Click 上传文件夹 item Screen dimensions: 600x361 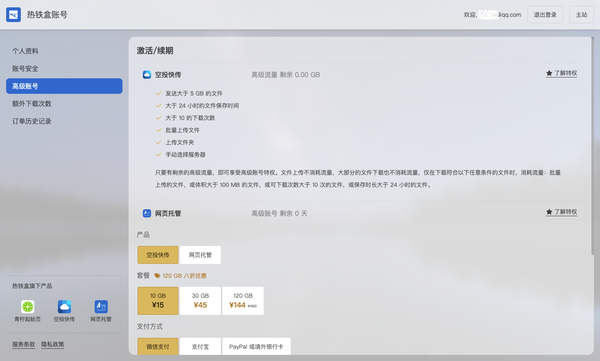coord(179,142)
